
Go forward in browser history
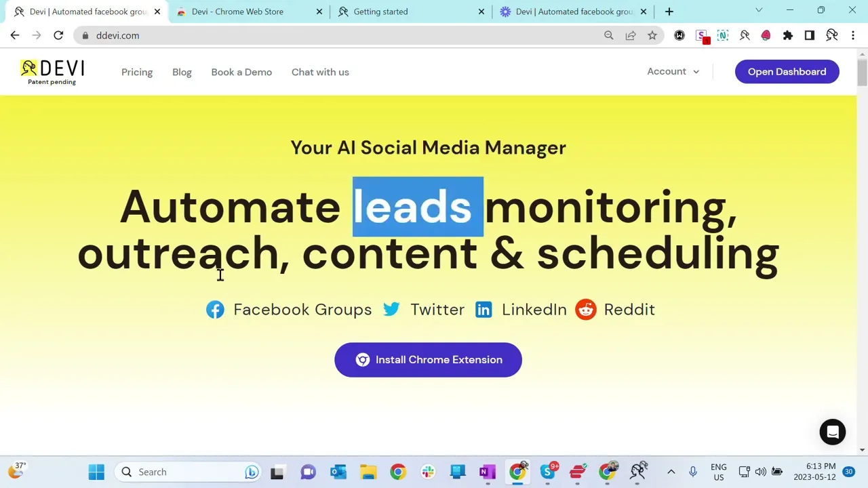tap(37, 35)
